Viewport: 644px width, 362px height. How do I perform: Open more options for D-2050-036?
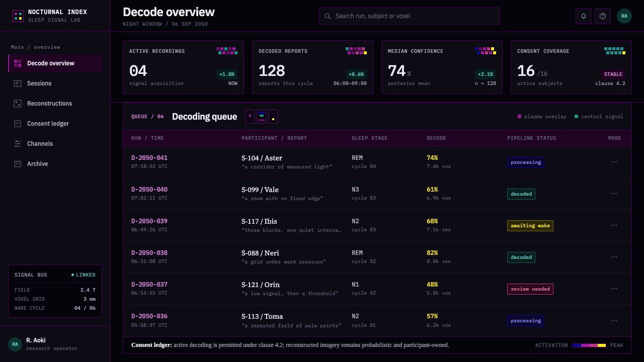tap(614, 320)
